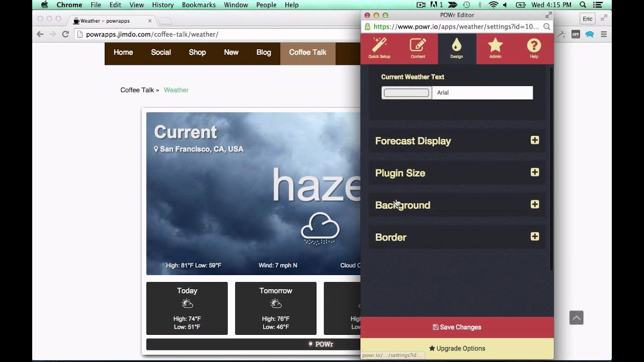
Task: Open the Help tab in POWr Editor
Action: pyautogui.click(x=534, y=49)
